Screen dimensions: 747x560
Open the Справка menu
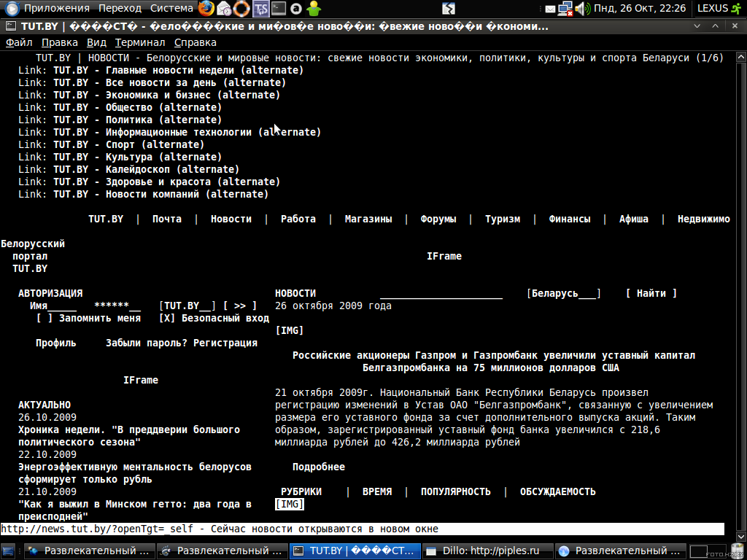coord(196,42)
